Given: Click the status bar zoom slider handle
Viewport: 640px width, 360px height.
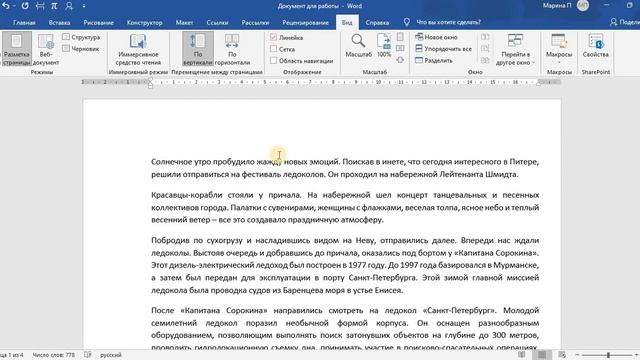Looking at the screenshot, I should (608, 355).
